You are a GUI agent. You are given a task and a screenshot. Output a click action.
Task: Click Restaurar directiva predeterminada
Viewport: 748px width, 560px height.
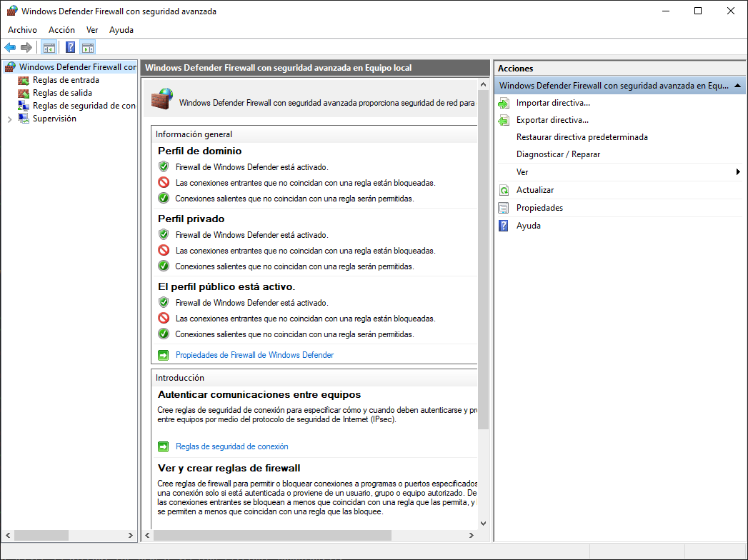pos(582,137)
